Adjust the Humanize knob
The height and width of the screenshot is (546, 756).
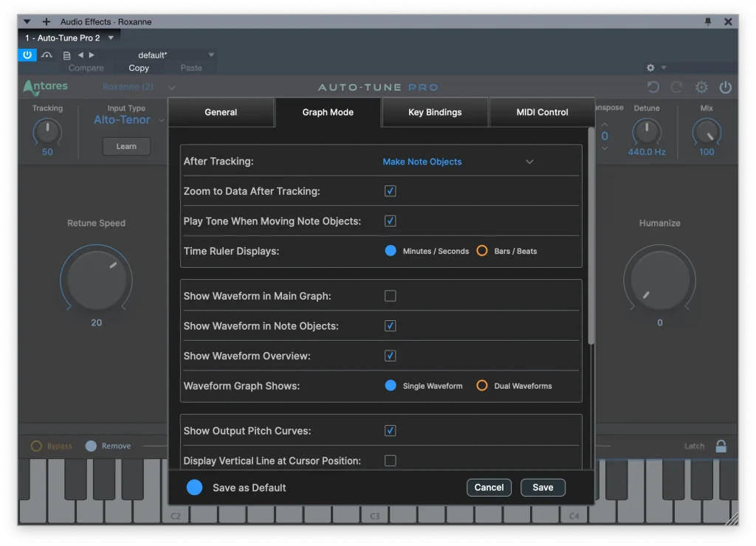coord(659,280)
